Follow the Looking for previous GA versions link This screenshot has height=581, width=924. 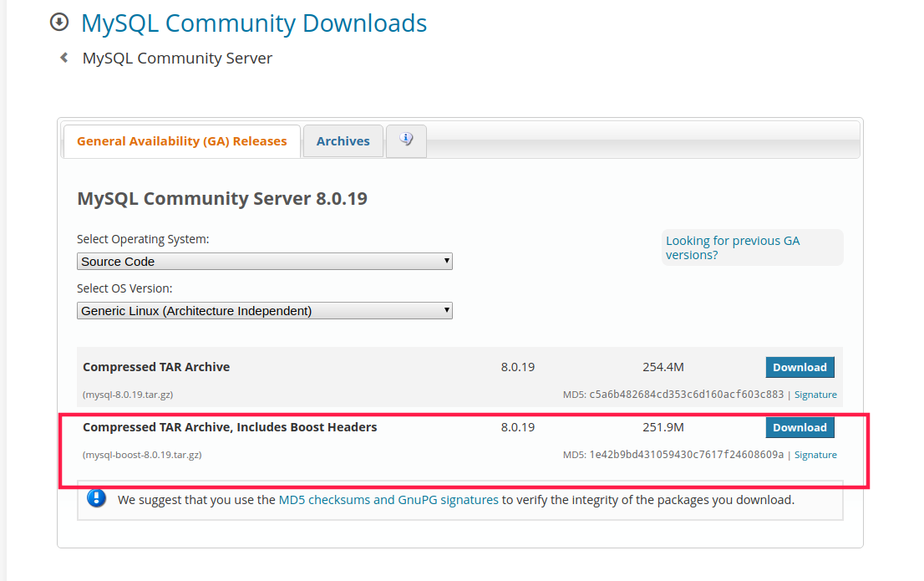[x=733, y=247]
